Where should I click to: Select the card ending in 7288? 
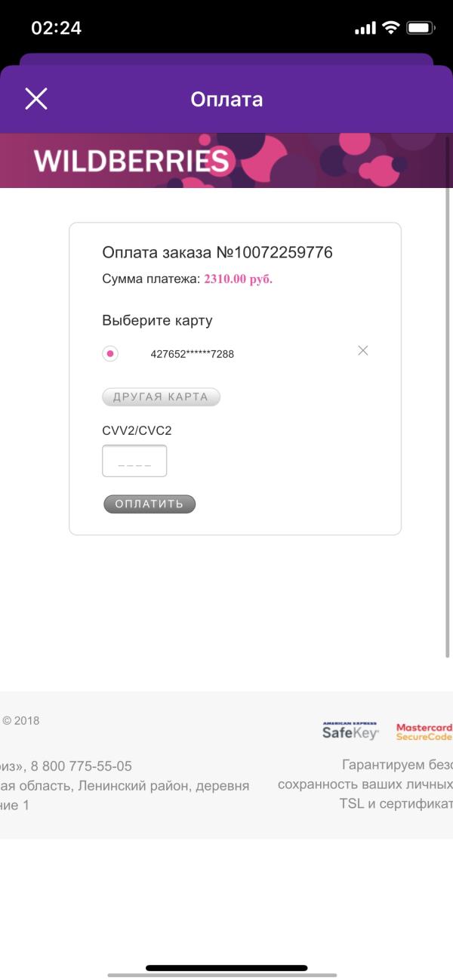click(110, 353)
